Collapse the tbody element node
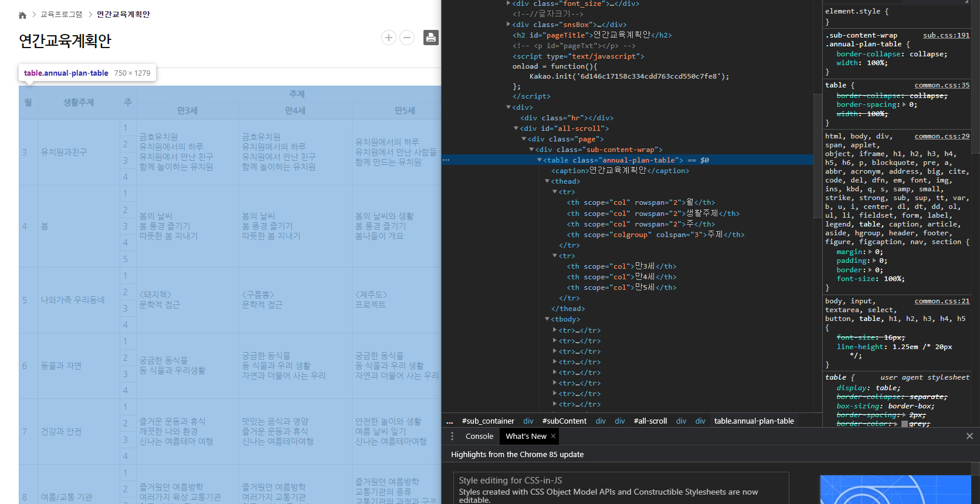980x504 pixels. coord(547,319)
